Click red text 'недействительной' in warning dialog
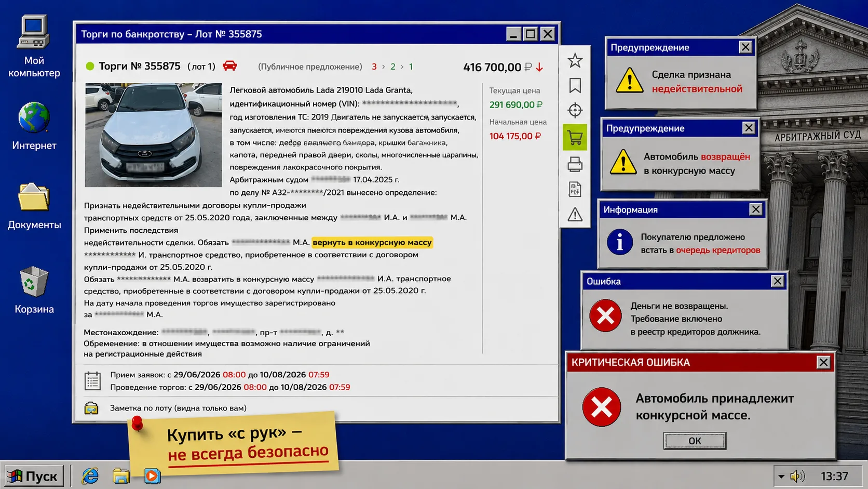This screenshot has width=868, height=489. pyautogui.click(x=697, y=89)
